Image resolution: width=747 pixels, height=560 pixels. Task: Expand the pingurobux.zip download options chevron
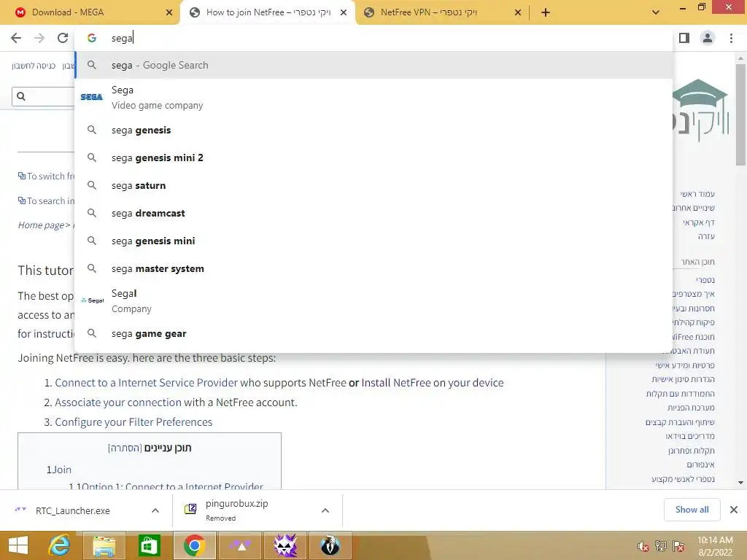325,510
